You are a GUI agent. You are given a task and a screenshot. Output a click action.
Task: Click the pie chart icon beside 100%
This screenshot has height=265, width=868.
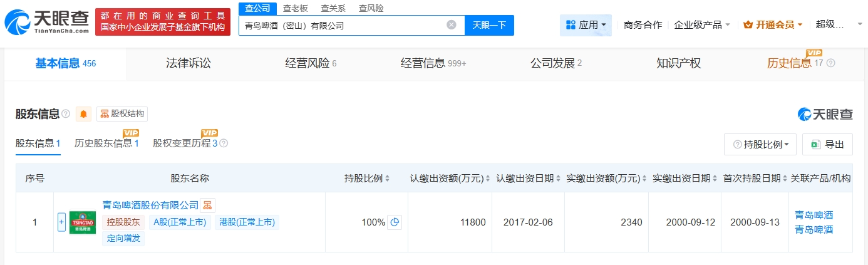tap(395, 222)
